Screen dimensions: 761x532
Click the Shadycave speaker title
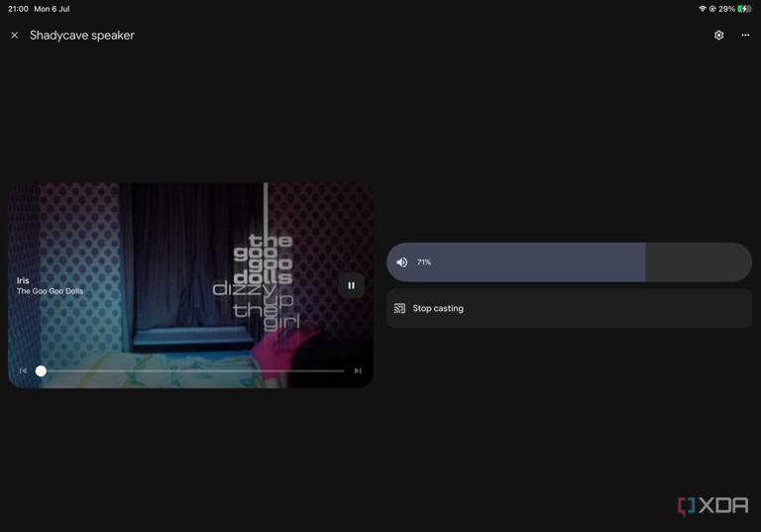tap(82, 35)
